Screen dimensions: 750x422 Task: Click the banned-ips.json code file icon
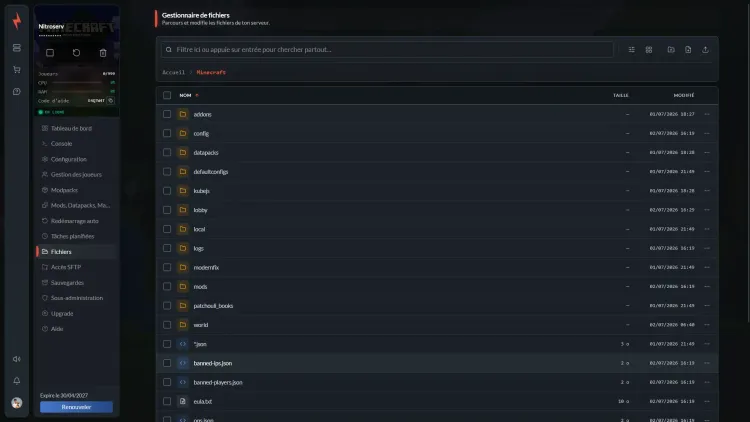[183, 363]
